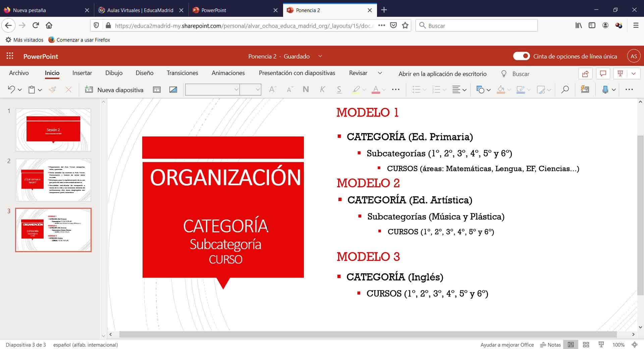
Task: Apply the shape fill color
Action: pos(501,90)
